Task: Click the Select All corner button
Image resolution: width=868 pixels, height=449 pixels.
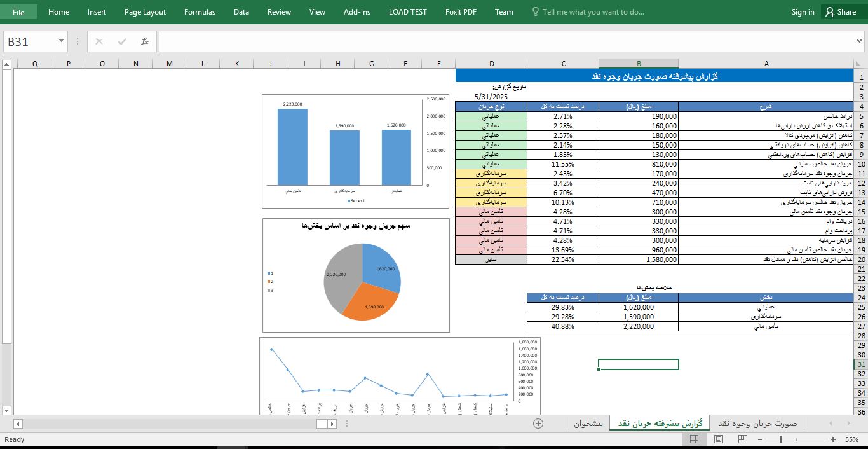Action: coord(860,64)
